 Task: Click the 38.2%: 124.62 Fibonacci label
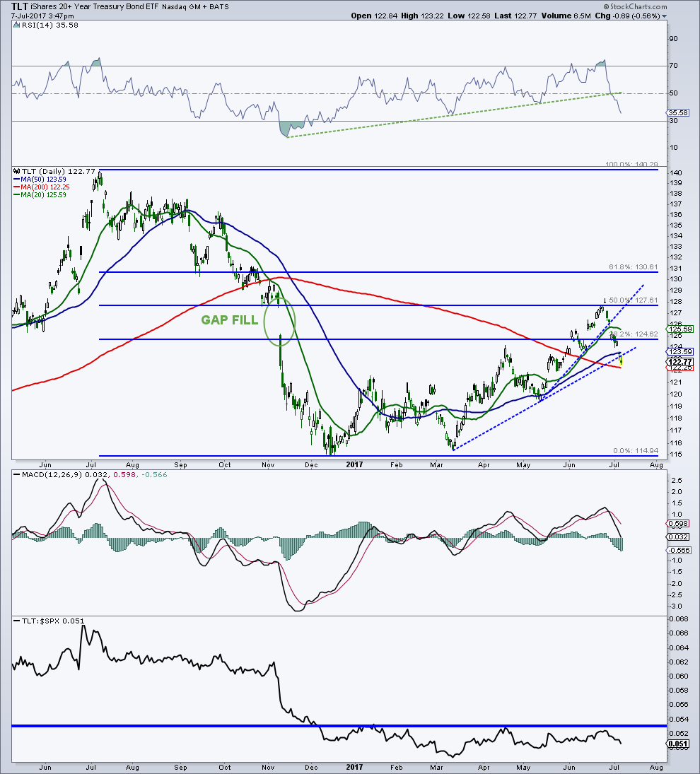[x=634, y=334]
